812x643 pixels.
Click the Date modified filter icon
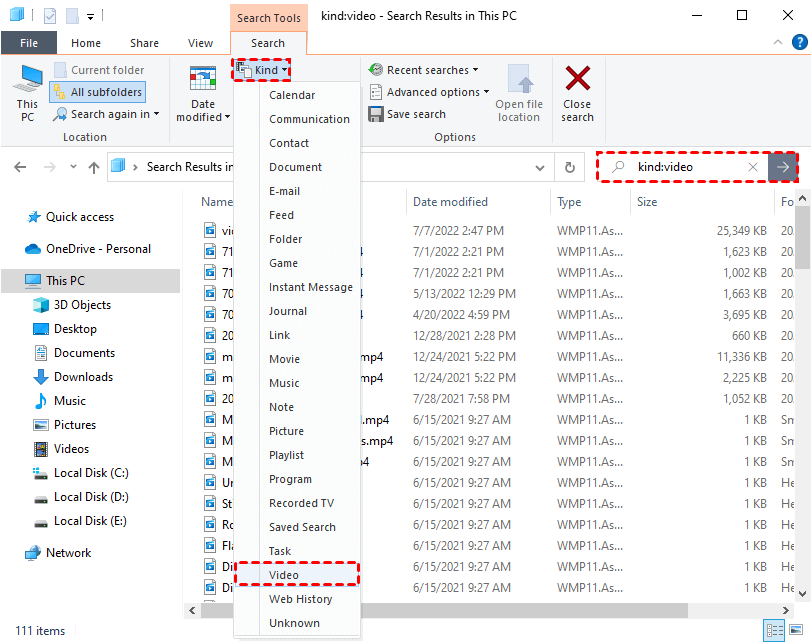point(202,77)
